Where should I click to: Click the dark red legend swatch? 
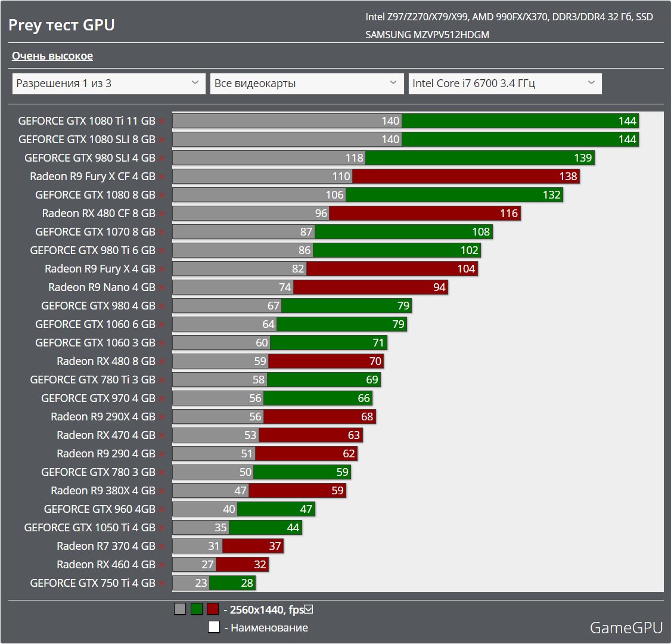(213, 609)
